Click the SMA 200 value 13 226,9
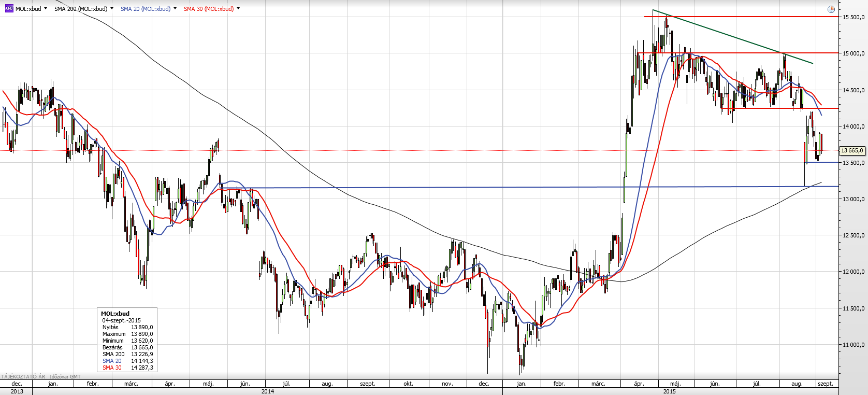This screenshot has width=868, height=395. pyautogui.click(x=142, y=354)
